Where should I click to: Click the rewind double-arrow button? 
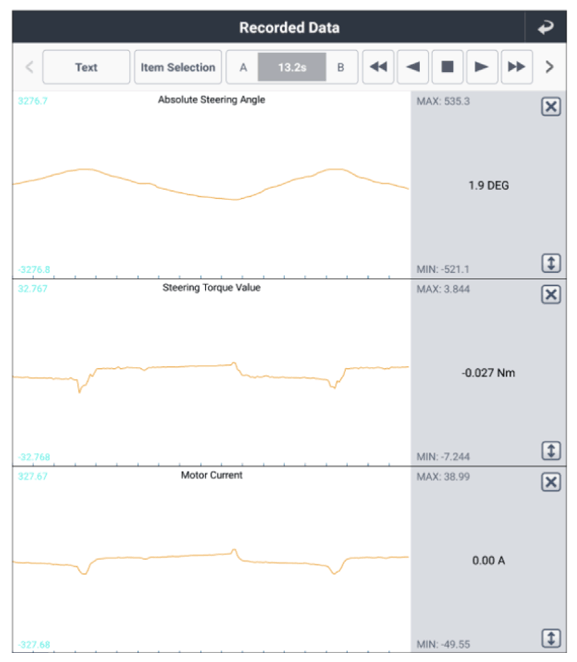378,67
